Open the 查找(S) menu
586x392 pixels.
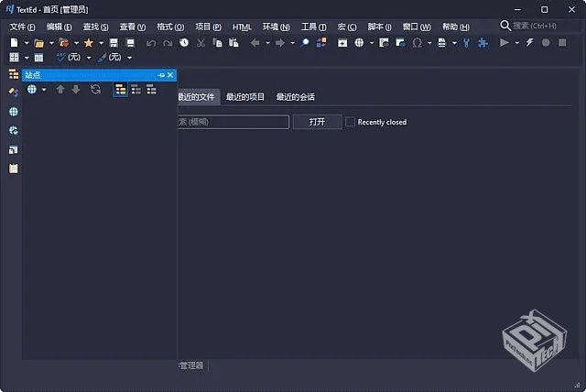(x=95, y=27)
